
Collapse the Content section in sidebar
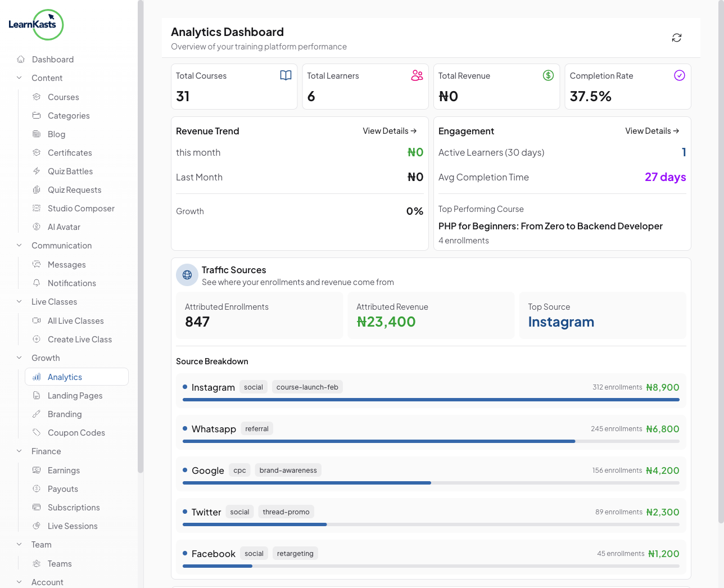19,78
